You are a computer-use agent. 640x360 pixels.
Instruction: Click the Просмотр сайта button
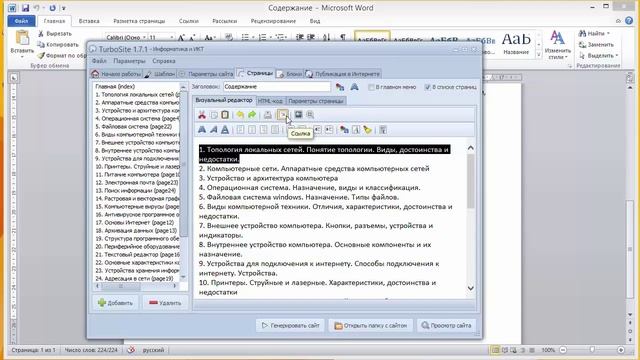446,325
